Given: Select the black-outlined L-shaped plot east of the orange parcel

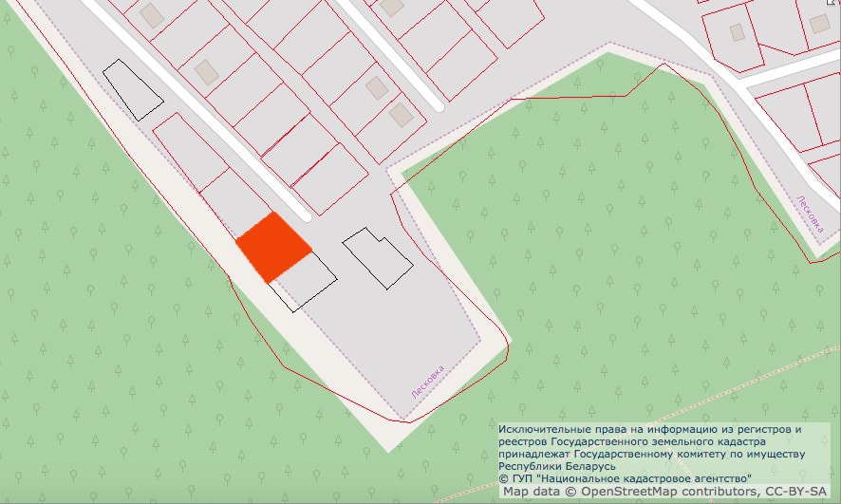Looking at the screenshot, I should (x=378, y=258).
